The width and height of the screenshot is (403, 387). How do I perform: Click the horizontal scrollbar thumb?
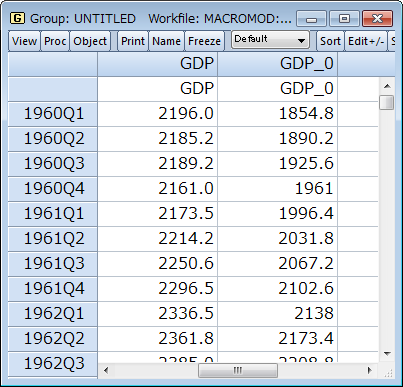tap(238, 370)
